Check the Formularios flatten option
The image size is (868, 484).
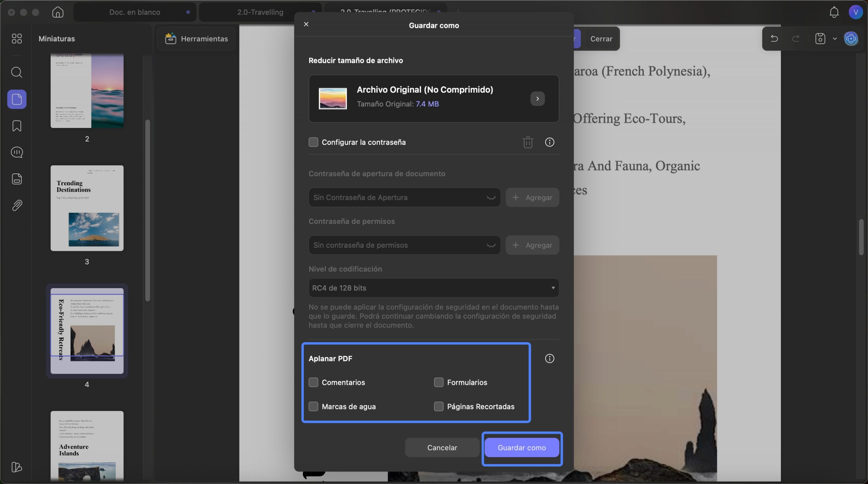438,382
